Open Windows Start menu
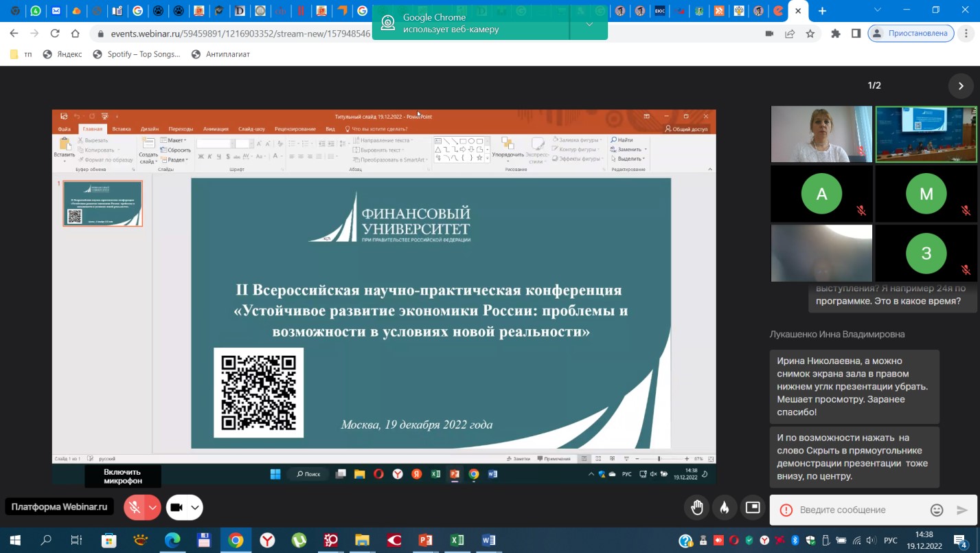Screen dimensions: 980x553 pyautogui.click(x=15, y=541)
